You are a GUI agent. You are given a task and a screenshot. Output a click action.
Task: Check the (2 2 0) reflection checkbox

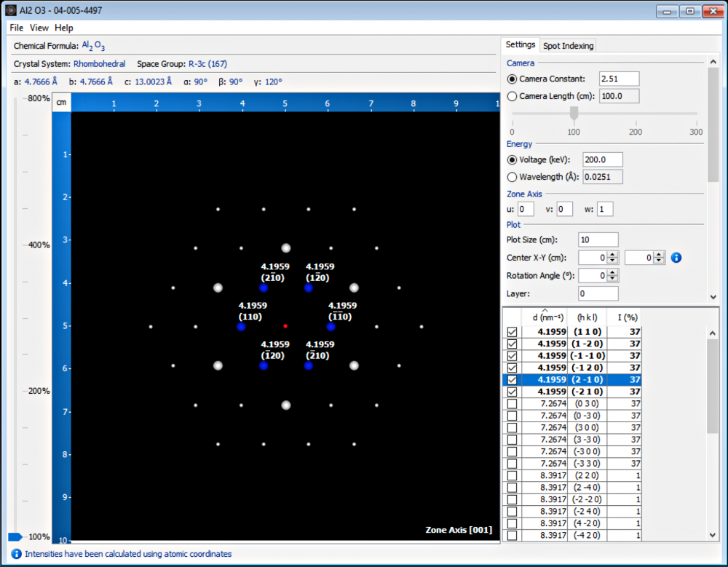(512, 475)
